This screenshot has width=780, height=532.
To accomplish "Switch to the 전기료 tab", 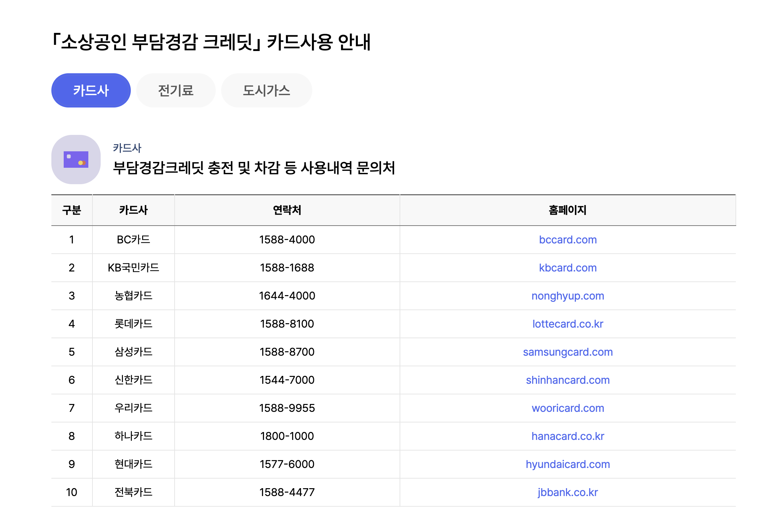I will [x=176, y=90].
